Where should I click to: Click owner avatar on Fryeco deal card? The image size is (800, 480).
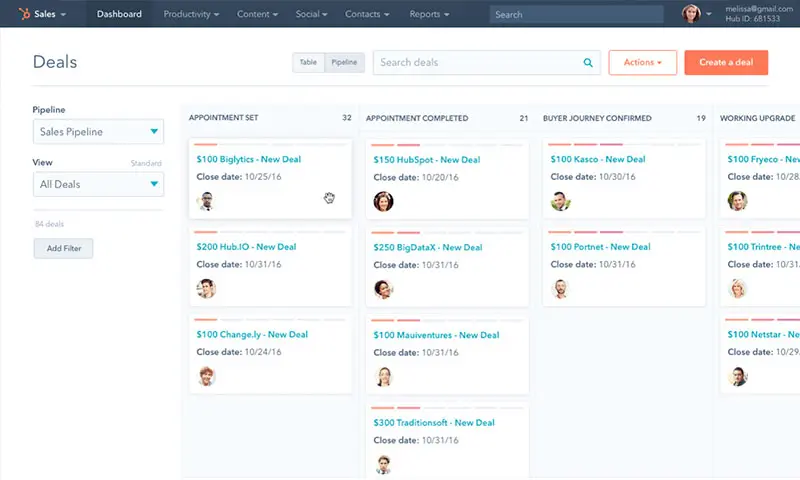tap(737, 201)
